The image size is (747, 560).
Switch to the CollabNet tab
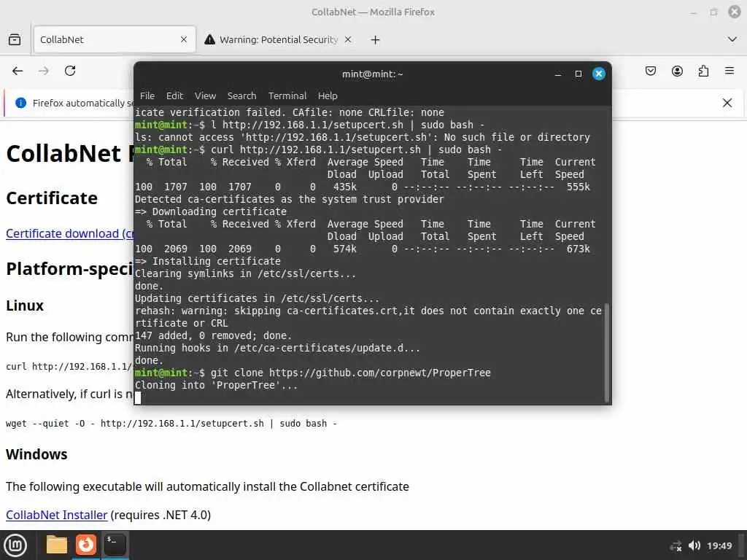(115, 39)
